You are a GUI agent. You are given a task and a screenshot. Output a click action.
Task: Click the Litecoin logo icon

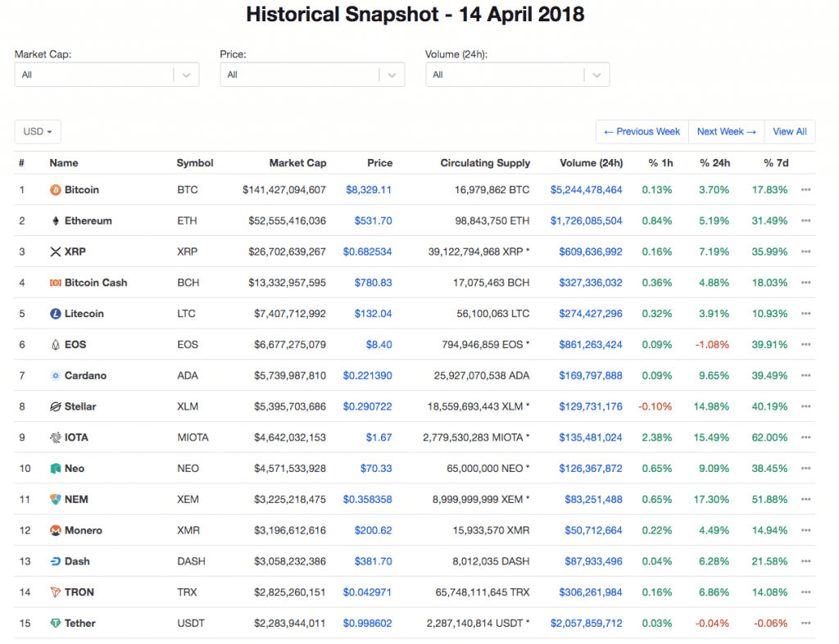[x=56, y=314]
